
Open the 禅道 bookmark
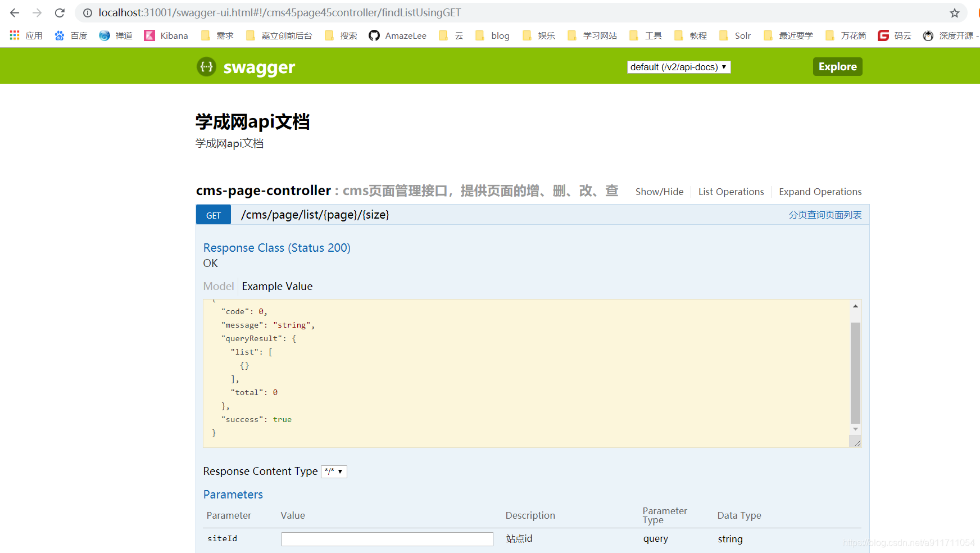116,35
